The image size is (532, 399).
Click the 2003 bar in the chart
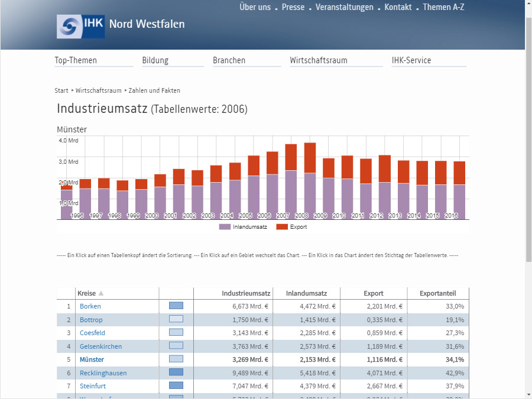(216, 192)
